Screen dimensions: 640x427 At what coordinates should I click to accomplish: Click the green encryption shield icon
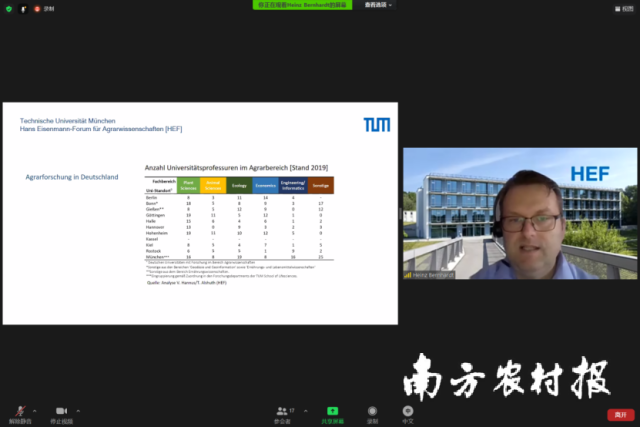click(8, 8)
